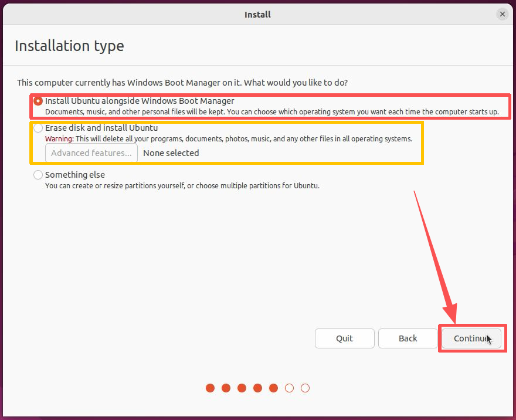Click the red Warning text under Erase disk

click(x=59, y=139)
